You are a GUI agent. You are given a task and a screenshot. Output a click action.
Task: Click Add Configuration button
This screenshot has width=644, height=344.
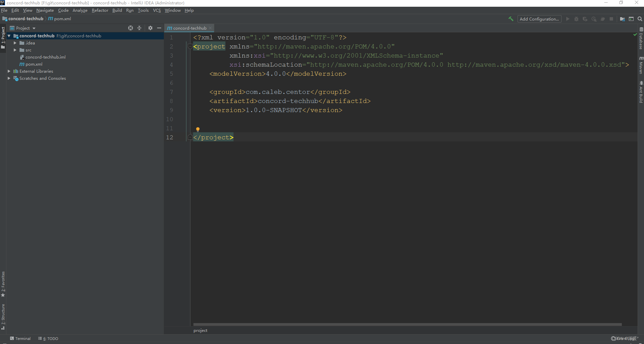pyautogui.click(x=539, y=19)
